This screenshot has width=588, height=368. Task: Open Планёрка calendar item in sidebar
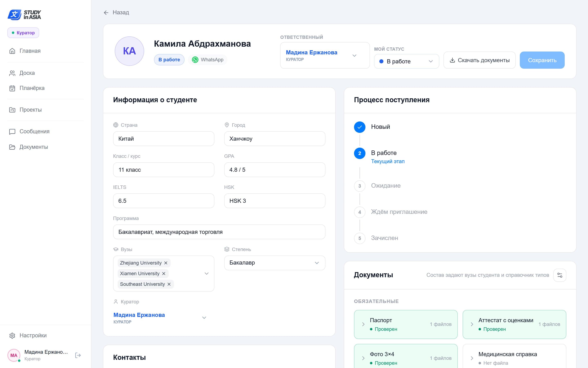[x=46, y=88]
